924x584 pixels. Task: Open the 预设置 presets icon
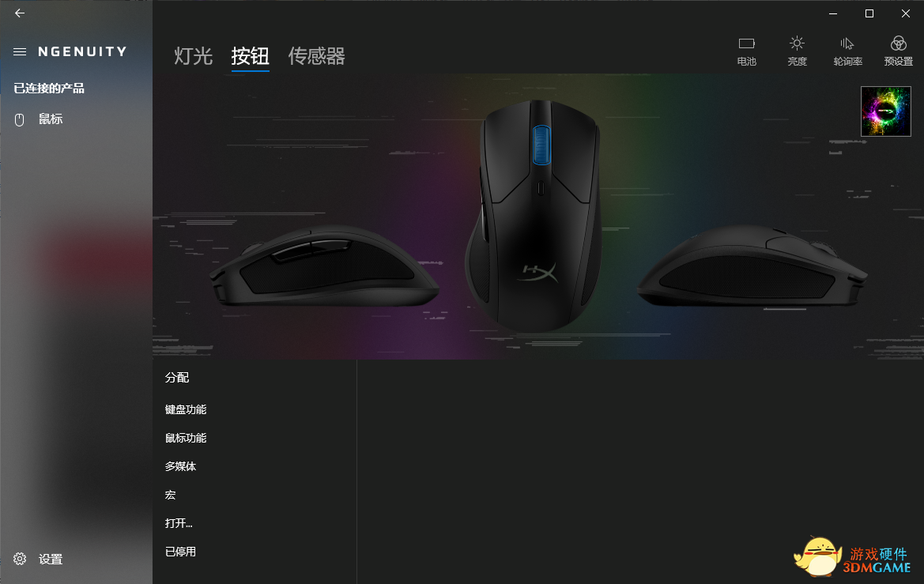(x=898, y=43)
